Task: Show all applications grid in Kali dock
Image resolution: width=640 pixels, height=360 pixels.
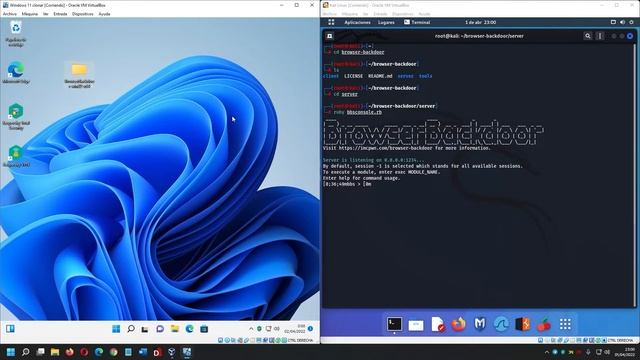Action: coord(565,324)
